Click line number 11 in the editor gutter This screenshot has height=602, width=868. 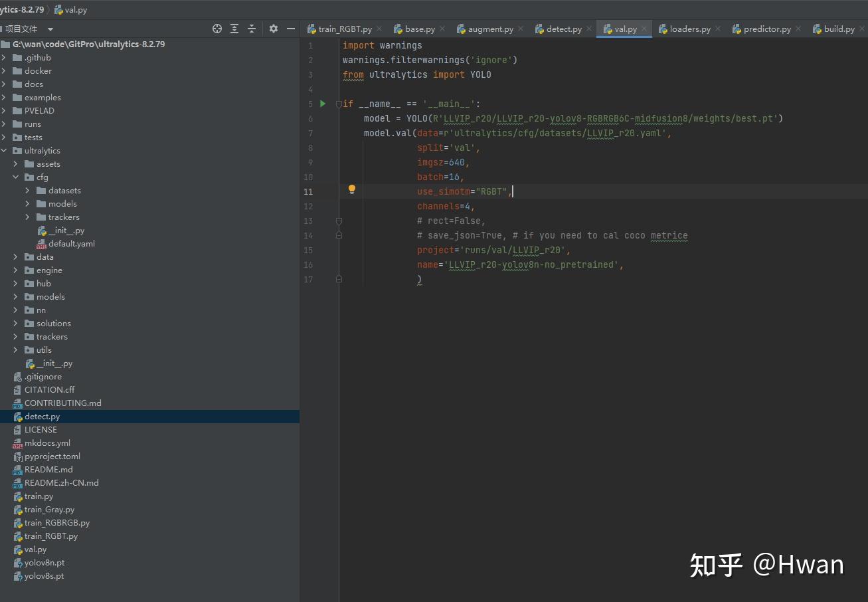click(308, 191)
